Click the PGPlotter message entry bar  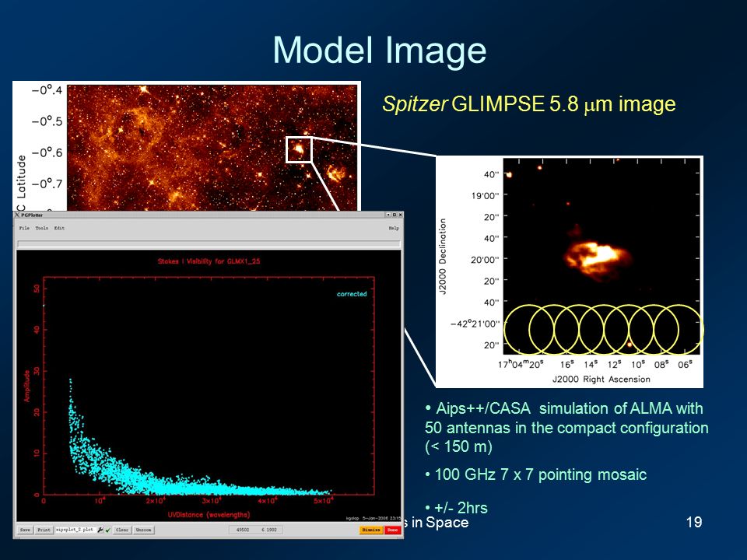(x=209, y=243)
